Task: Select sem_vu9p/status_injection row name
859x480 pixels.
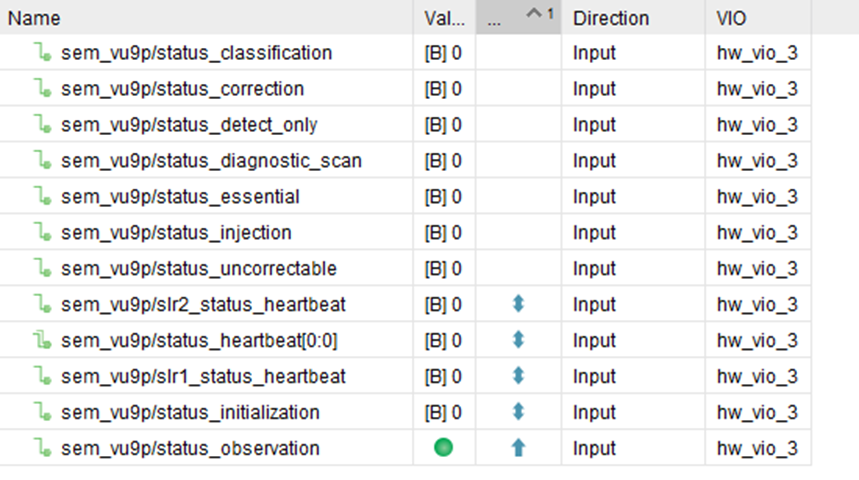Action: pyautogui.click(x=176, y=233)
